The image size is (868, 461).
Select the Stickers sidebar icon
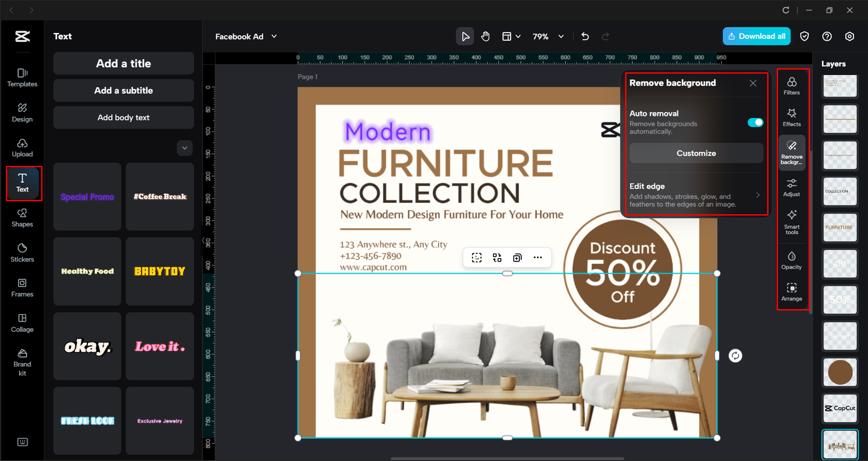[22, 253]
